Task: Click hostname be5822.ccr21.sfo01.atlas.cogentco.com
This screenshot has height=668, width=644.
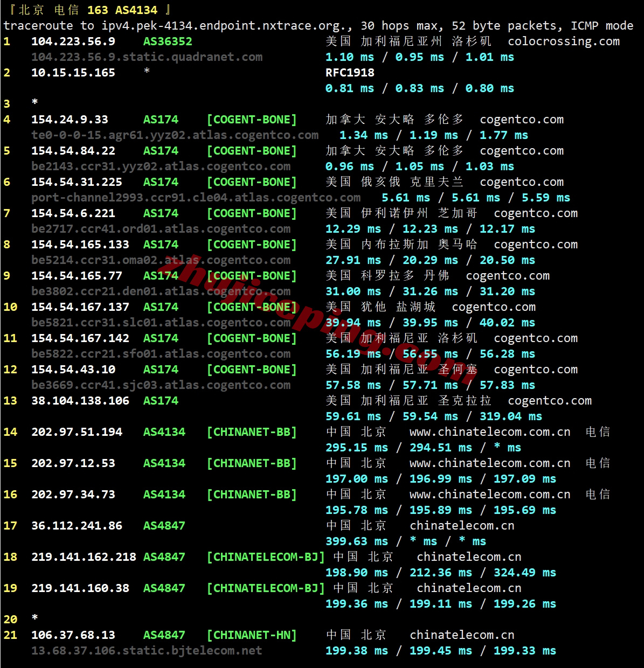Action: click(161, 354)
